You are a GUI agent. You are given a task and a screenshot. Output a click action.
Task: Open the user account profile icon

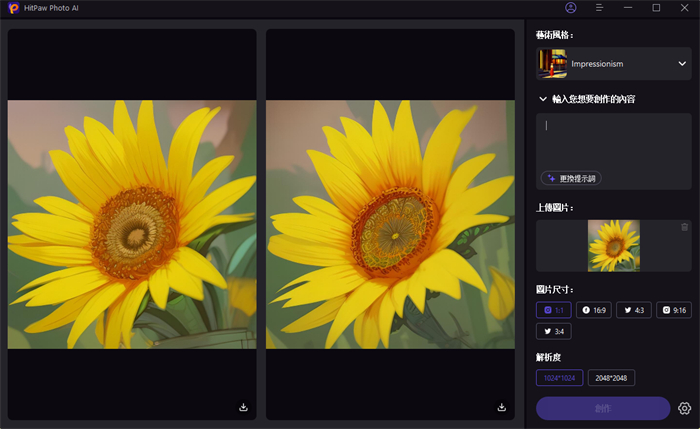pos(571,8)
